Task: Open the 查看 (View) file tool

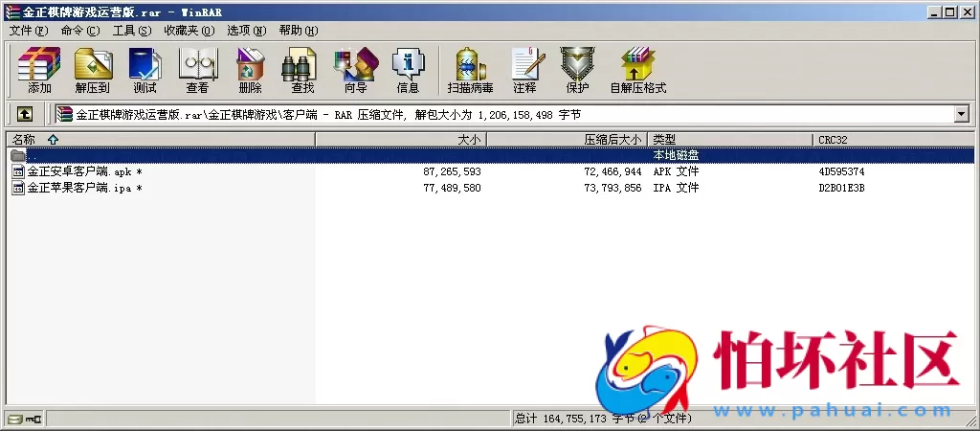Action: (x=197, y=70)
